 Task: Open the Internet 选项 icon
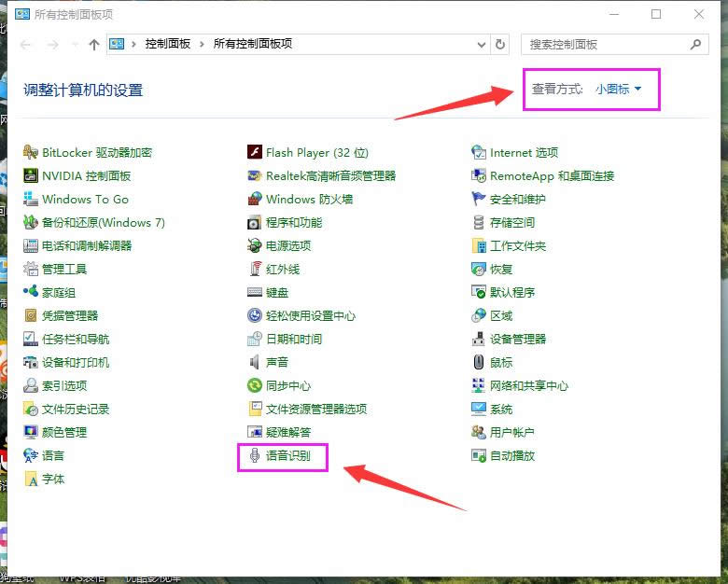[479, 152]
